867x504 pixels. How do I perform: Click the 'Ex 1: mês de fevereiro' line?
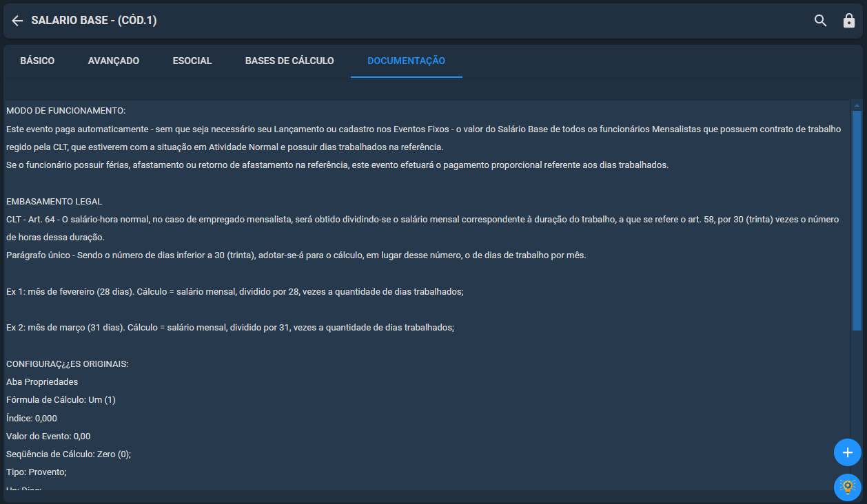tap(235, 291)
